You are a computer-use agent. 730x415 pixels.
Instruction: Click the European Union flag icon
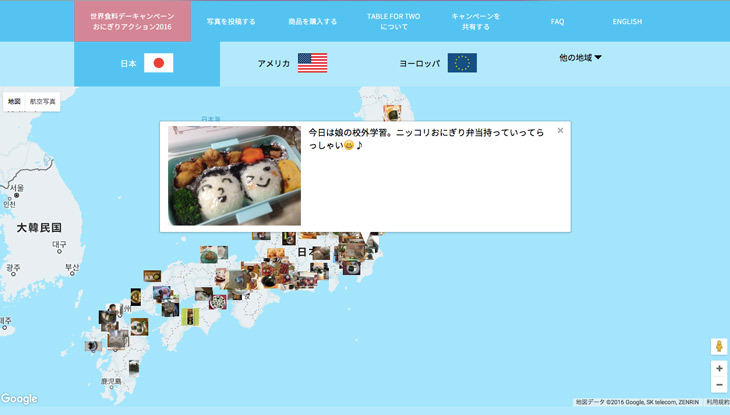click(x=462, y=63)
